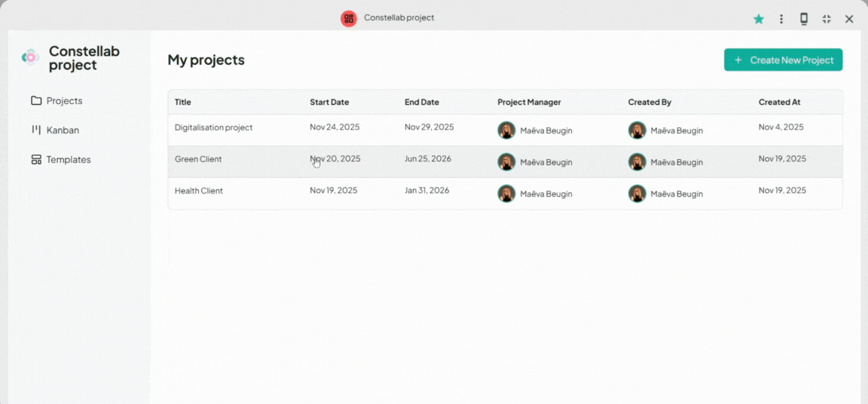Click Project Manager avatar in Green Client row

tap(506, 162)
